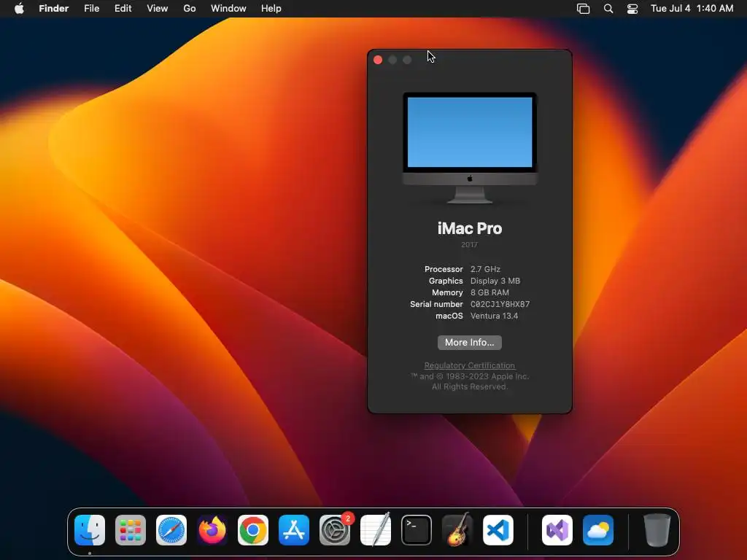
Task: Close the About This Mac window
Action: click(x=378, y=60)
